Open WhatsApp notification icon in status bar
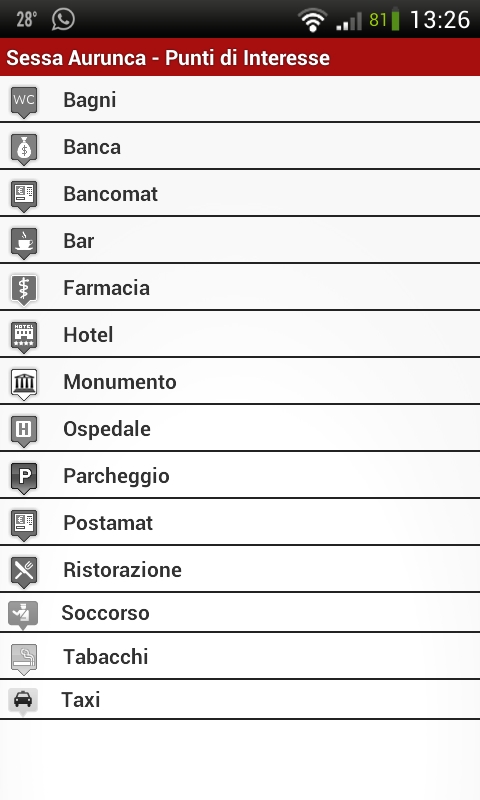This screenshot has height=800, width=480. [63, 19]
